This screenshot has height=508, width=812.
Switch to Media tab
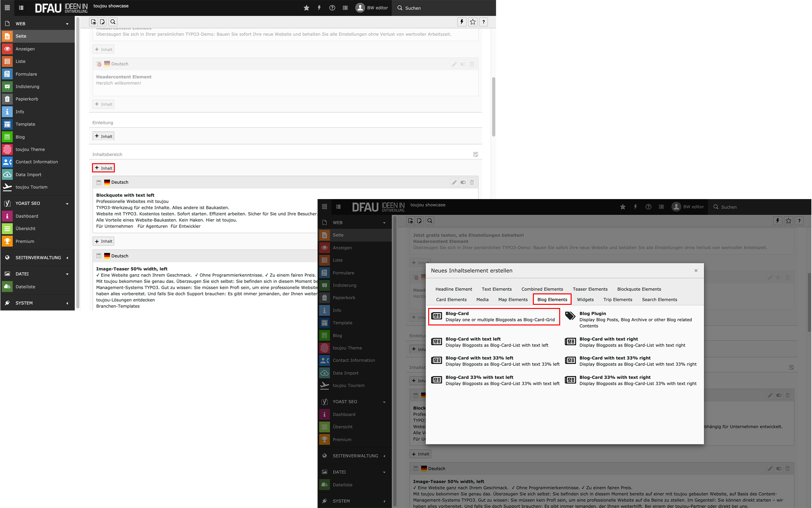coord(482,299)
